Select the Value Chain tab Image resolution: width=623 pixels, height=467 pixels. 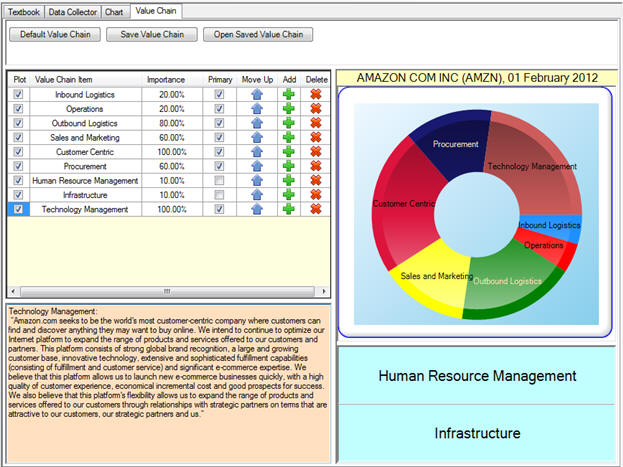156,11
